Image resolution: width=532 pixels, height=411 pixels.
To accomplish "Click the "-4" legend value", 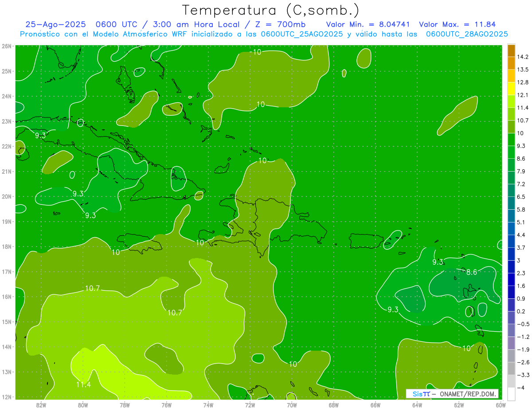I will (520, 388).
